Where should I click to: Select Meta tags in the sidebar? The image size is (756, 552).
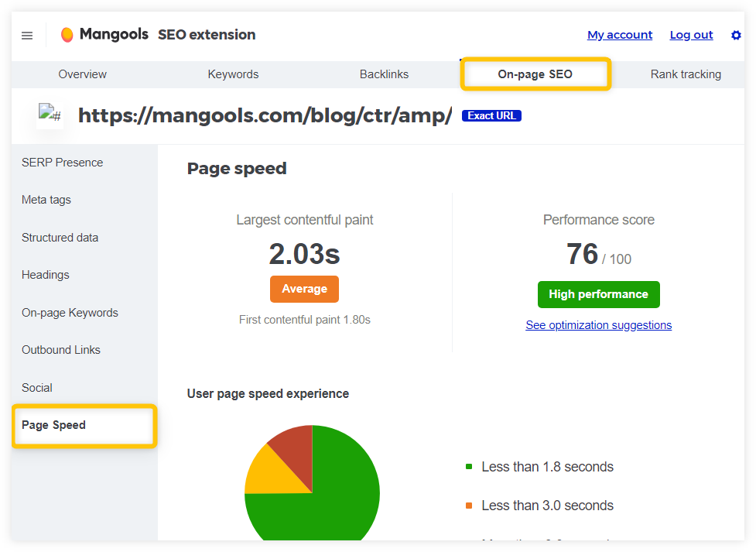click(x=46, y=200)
